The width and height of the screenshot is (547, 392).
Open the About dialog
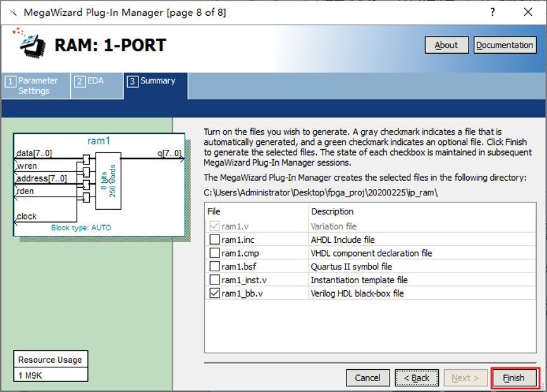(446, 45)
